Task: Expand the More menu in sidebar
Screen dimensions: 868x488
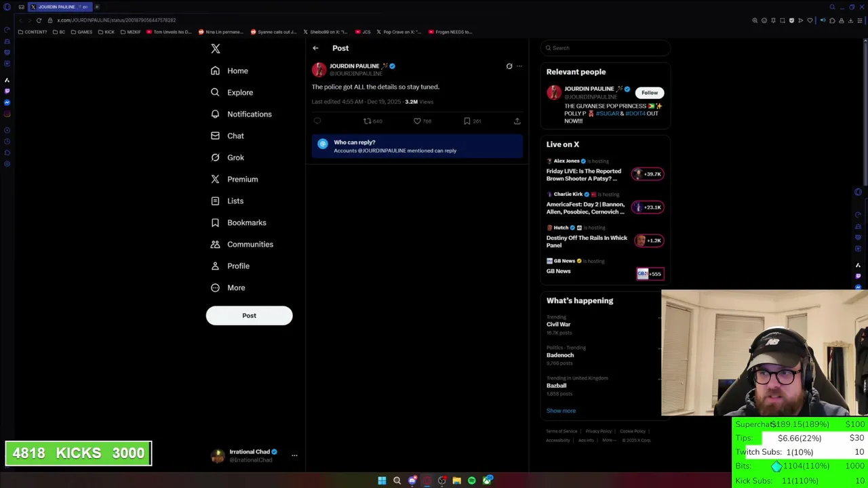Action: (228, 287)
